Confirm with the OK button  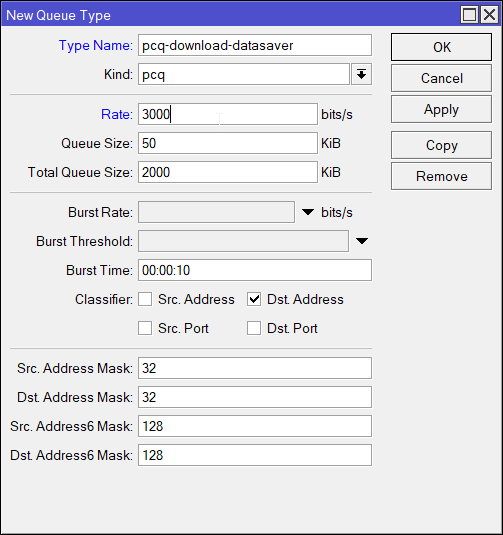pos(441,47)
